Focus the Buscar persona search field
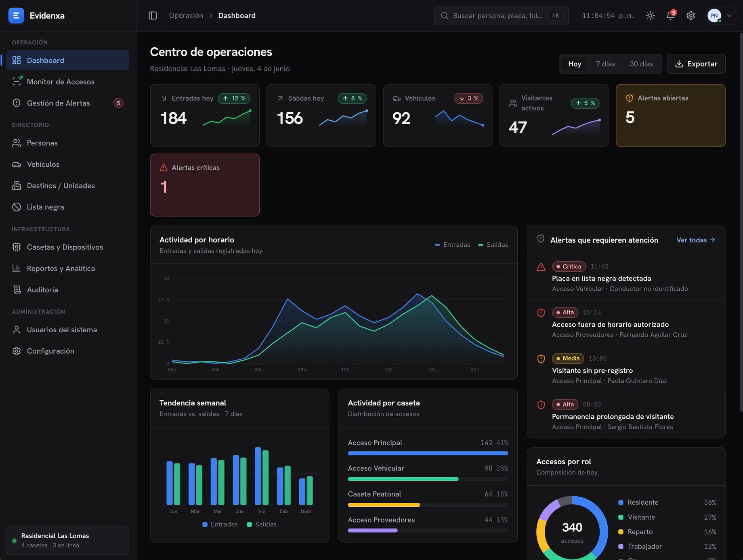The image size is (743, 560). point(501,15)
